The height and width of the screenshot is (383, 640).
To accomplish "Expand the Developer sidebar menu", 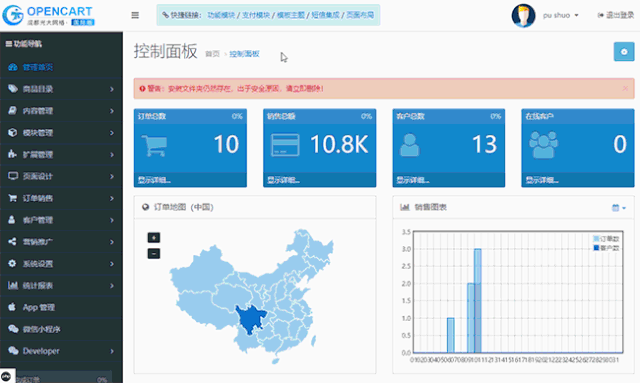I will click(x=61, y=351).
